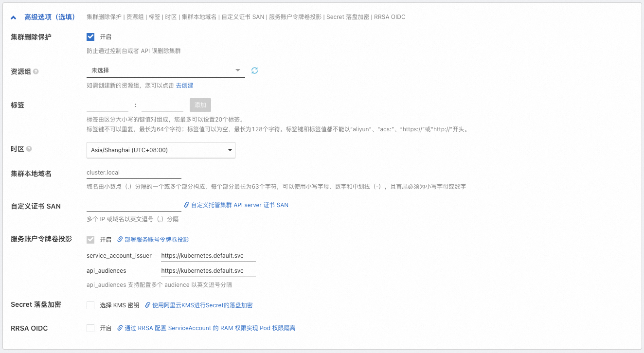Viewport: 644px width, 353px height.
Task: Click text 防止通过控制台或者 API 误删除集群
Action: tap(134, 51)
